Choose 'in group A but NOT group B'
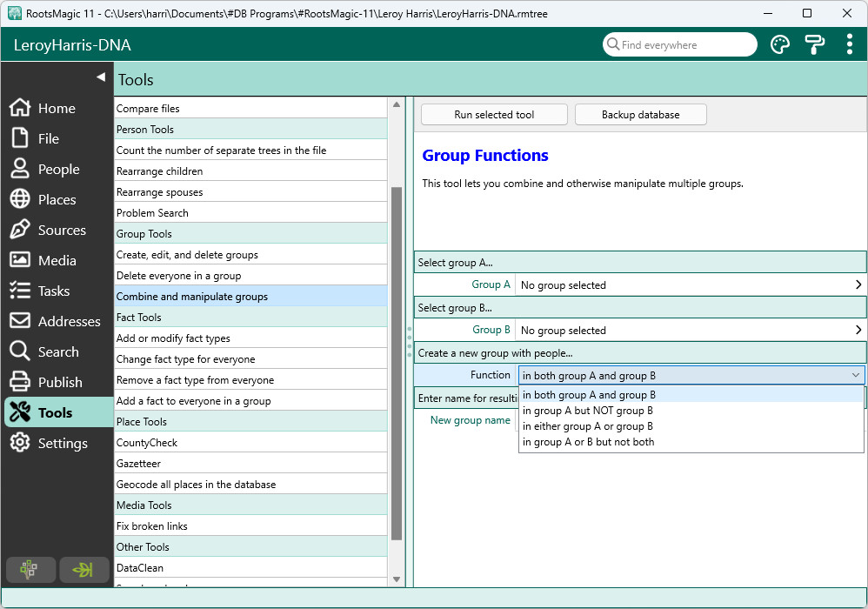This screenshot has height=609, width=868. coord(587,411)
